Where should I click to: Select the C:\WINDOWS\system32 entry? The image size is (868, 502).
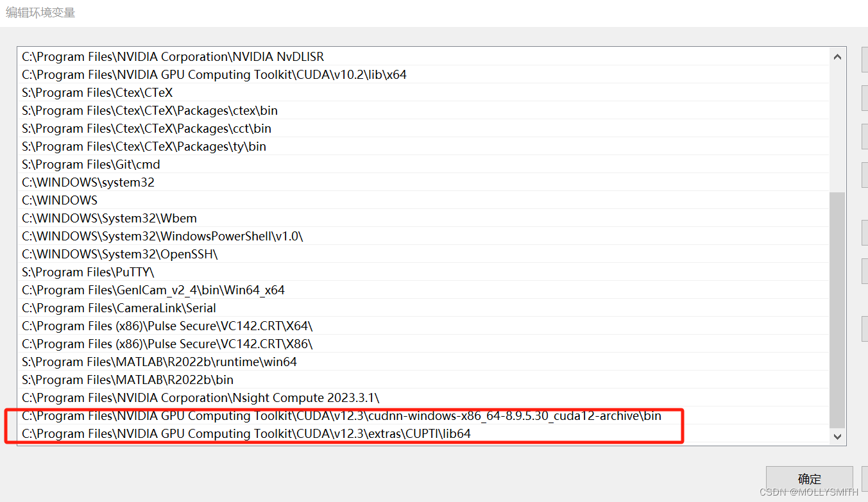(x=423, y=182)
